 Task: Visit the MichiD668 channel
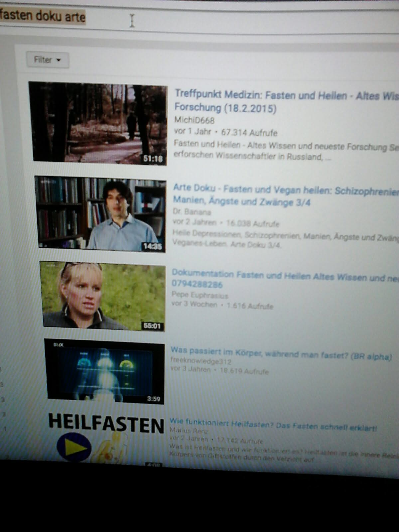pyautogui.click(x=194, y=120)
